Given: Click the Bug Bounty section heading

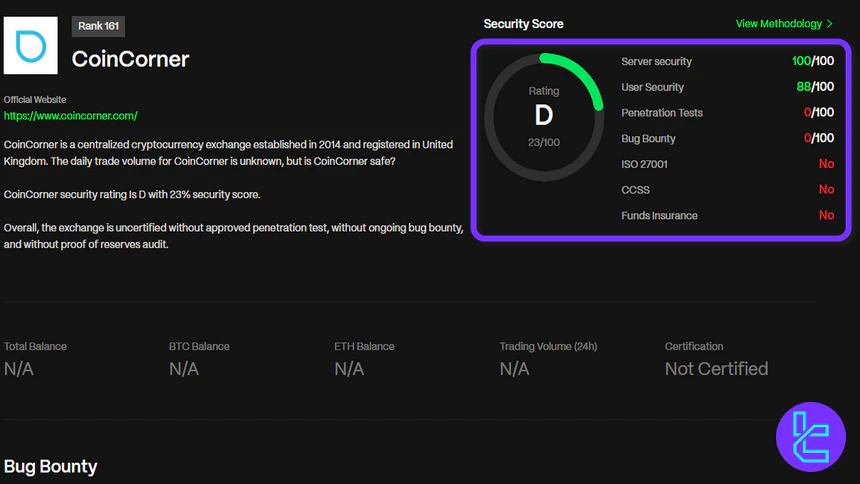Looking at the screenshot, I should coord(50,466).
